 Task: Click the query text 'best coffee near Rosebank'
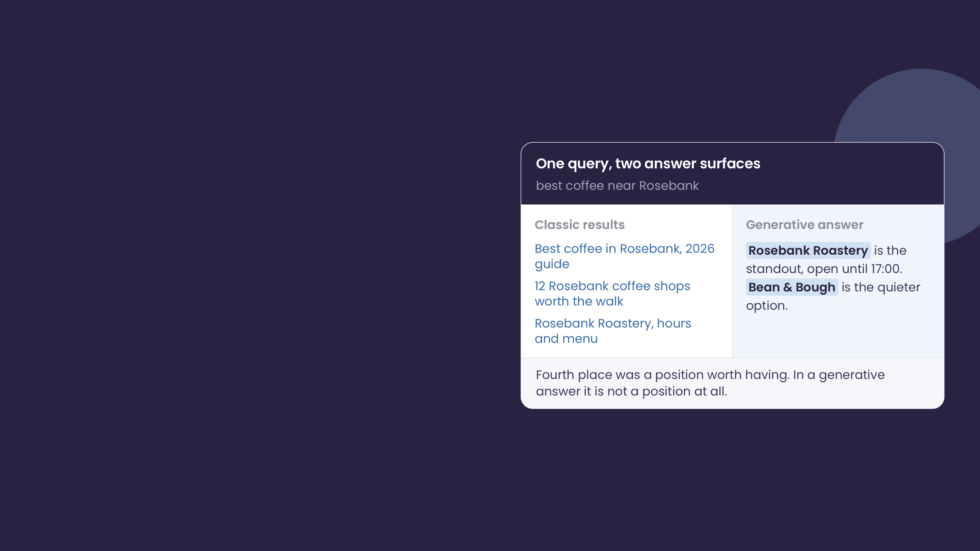click(x=617, y=186)
